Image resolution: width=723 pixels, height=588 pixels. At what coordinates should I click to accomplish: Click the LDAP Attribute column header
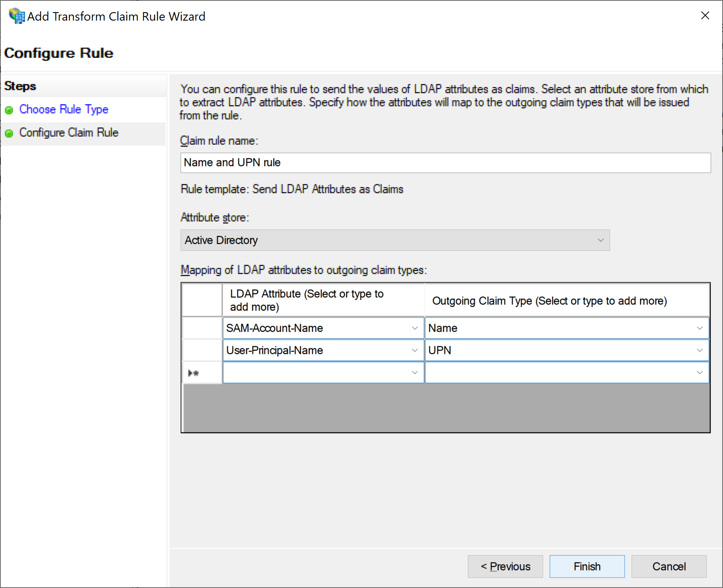(323, 300)
